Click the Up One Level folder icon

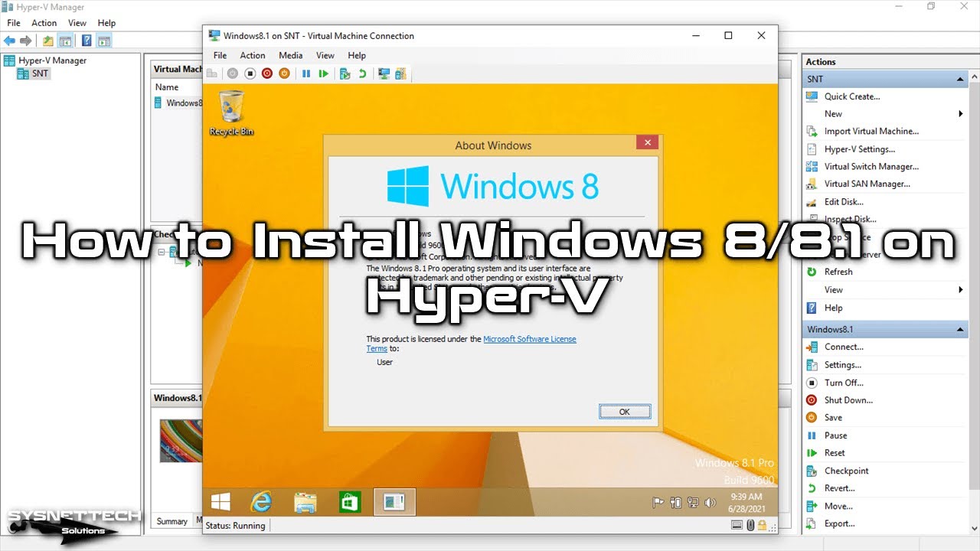coord(48,41)
